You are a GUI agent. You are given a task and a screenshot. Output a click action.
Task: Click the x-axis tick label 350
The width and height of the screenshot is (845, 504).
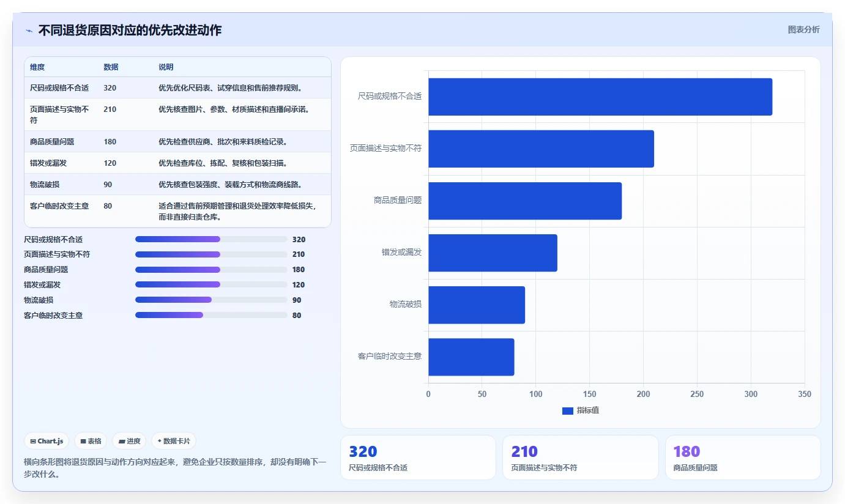pos(805,395)
